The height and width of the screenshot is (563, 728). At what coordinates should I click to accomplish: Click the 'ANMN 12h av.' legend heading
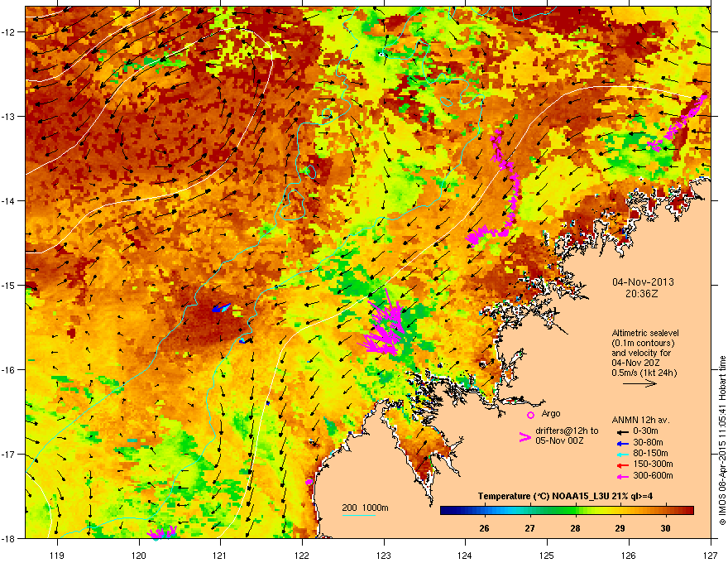[640, 420]
